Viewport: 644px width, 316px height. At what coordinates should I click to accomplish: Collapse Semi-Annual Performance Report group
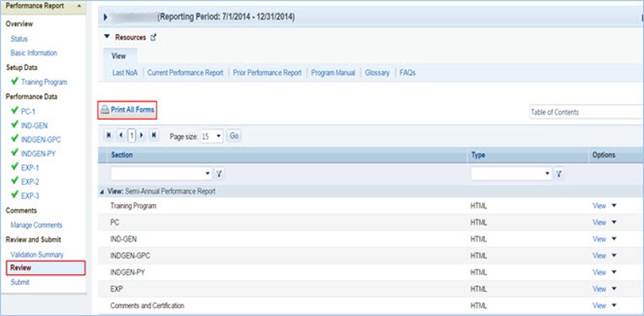[103, 191]
